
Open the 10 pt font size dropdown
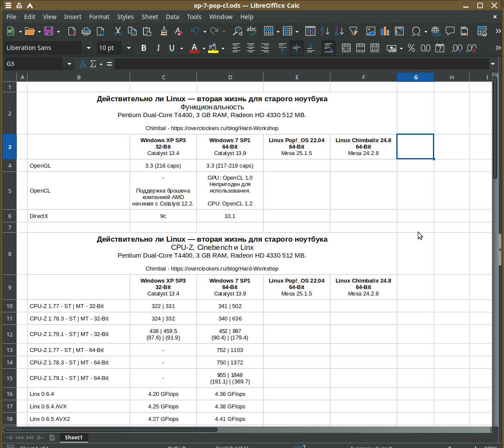pos(128,48)
